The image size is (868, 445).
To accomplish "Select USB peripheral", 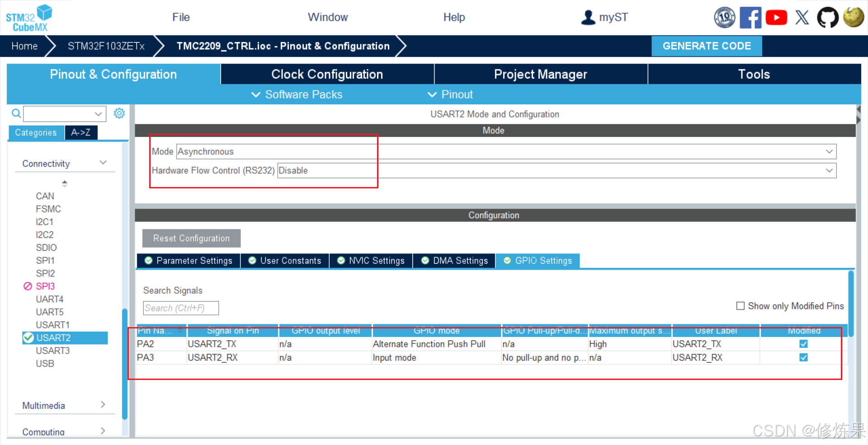I will 45,363.
